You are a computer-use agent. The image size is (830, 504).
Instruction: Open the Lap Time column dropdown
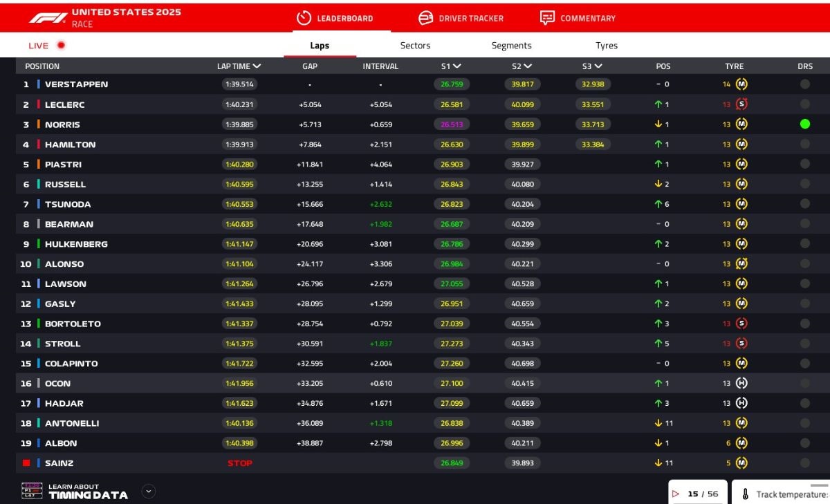pos(257,66)
